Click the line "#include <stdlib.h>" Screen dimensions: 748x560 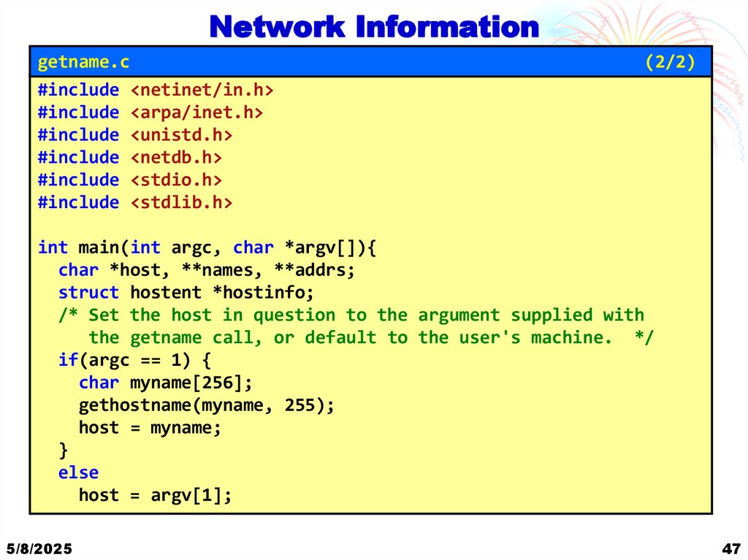click(x=135, y=202)
